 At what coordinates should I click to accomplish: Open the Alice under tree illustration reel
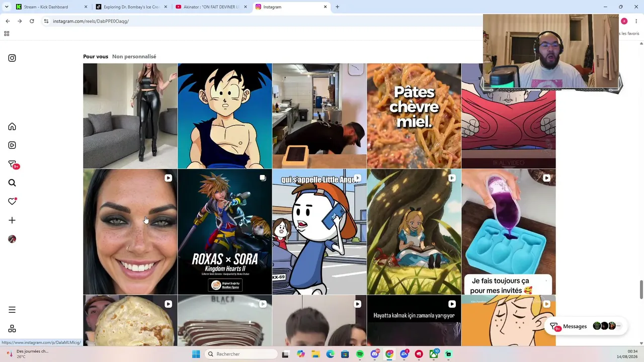pos(414,232)
